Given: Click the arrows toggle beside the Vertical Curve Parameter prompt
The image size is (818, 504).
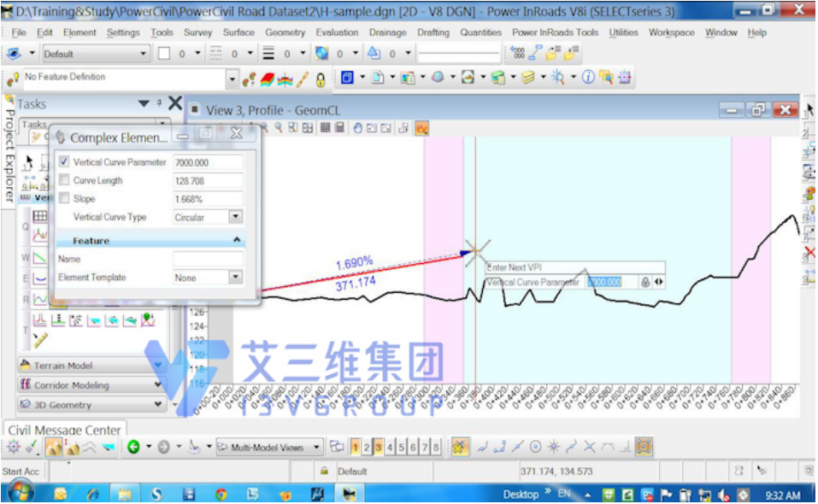Looking at the screenshot, I should pyautogui.click(x=659, y=282).
